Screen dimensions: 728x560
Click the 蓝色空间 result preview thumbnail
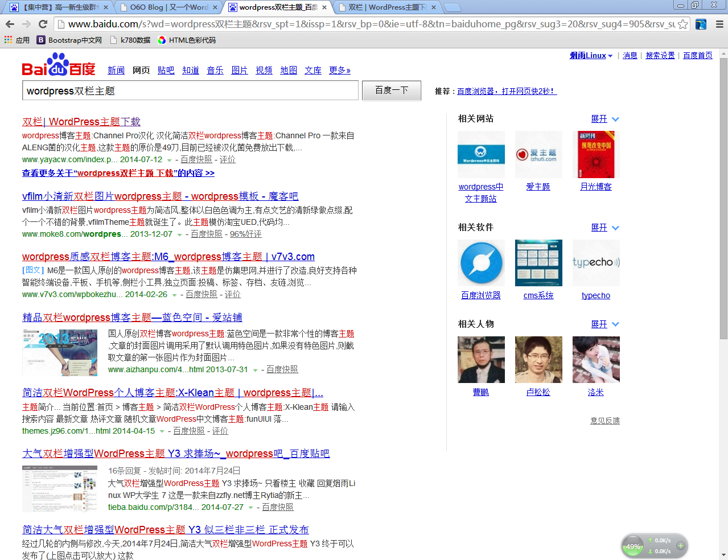[60, 353]
